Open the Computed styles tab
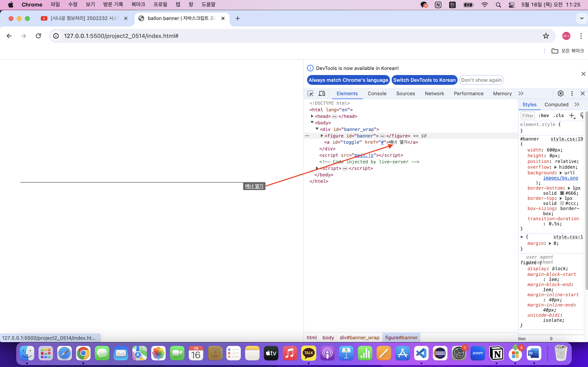588x367 pixels. coord(556,104)
